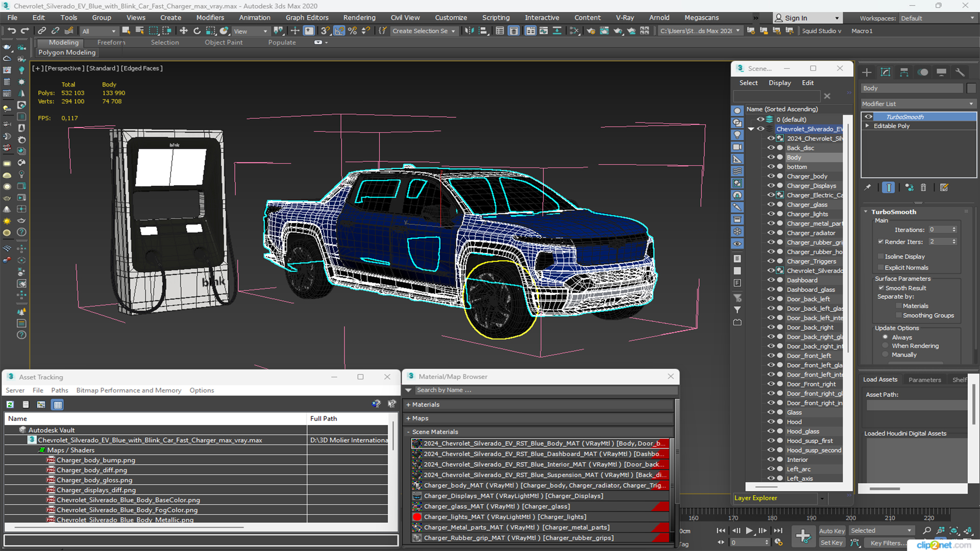
Task: Open the Modifier List dropdown
Action: tap(918, 104)
